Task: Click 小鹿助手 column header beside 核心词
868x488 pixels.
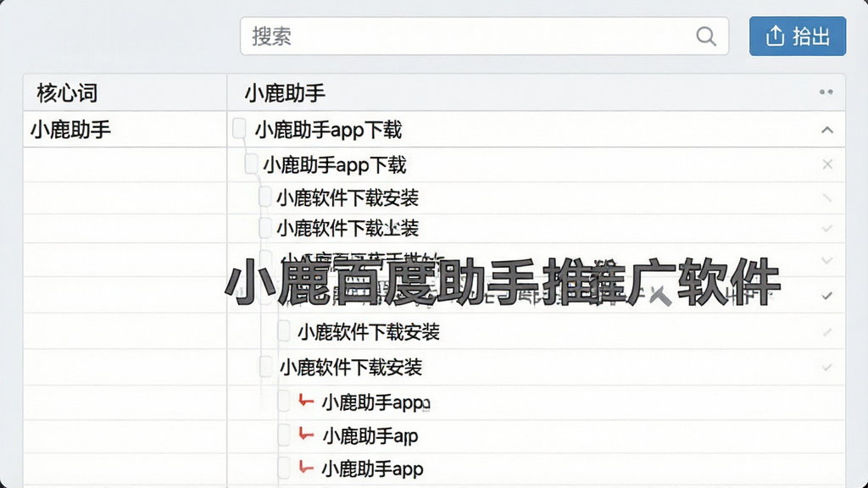Action: [285, 93]
